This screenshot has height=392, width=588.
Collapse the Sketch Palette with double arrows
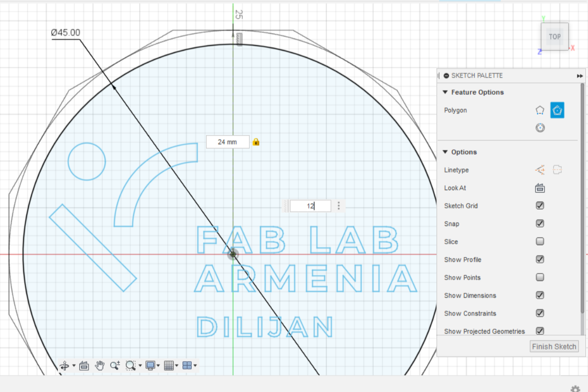click(580, 76)
